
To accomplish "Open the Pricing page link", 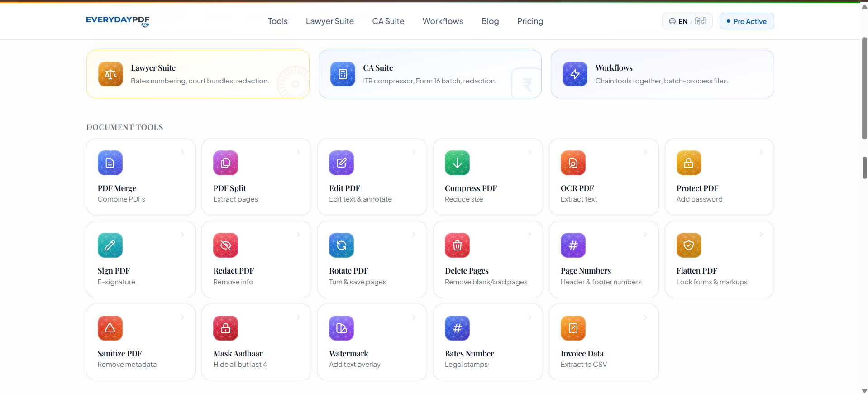I will (530, 21).
